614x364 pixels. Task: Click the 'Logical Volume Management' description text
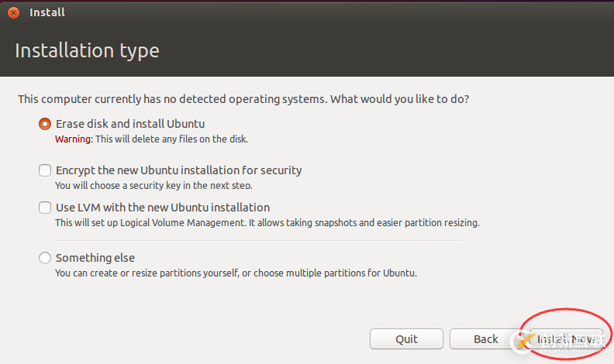[267, 223]
